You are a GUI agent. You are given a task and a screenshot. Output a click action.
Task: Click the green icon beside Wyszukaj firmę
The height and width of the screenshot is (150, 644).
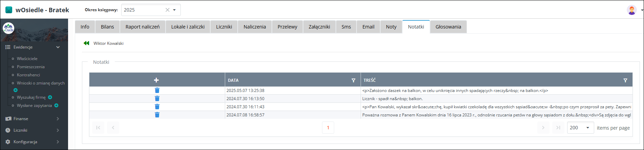(x=50, y=97)
